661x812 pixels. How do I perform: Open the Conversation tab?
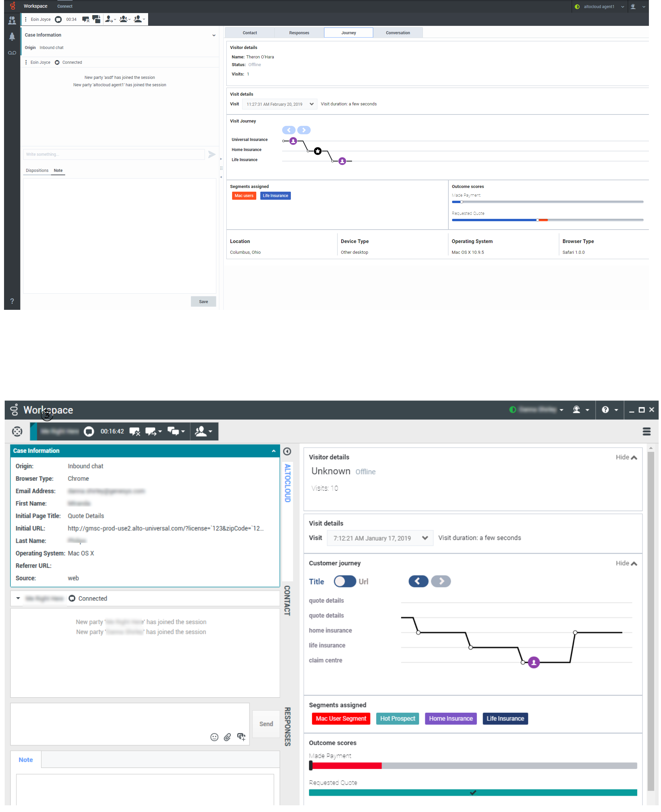click(x=398, y=33)
